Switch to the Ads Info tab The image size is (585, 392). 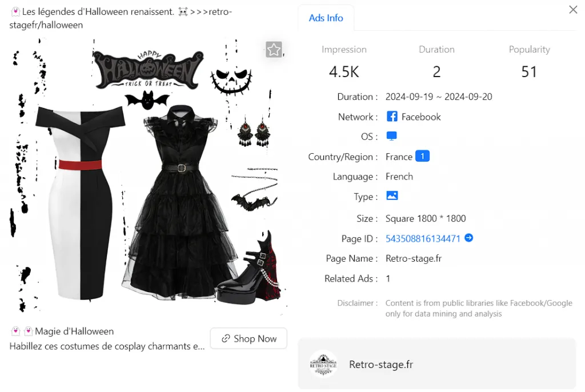(x=326, y=18)
